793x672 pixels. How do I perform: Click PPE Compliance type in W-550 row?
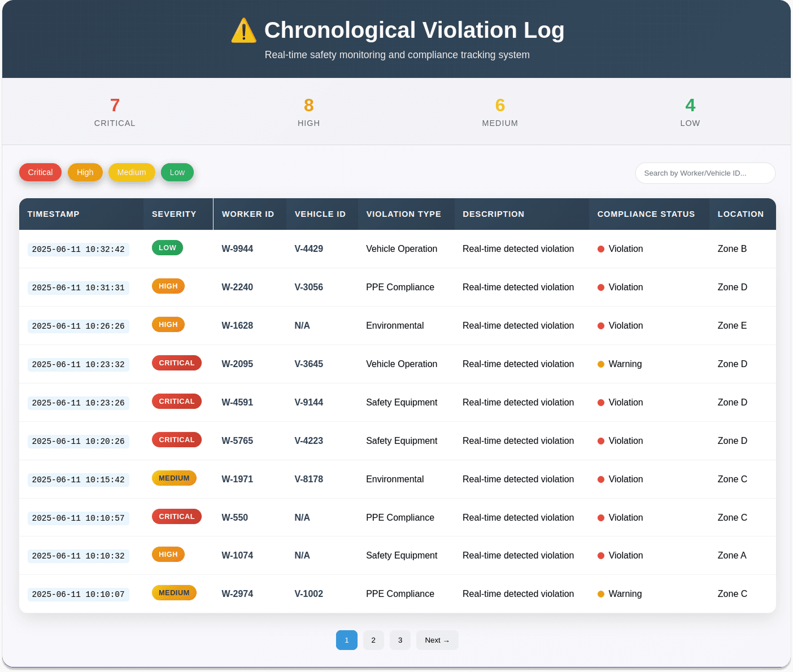400,518
